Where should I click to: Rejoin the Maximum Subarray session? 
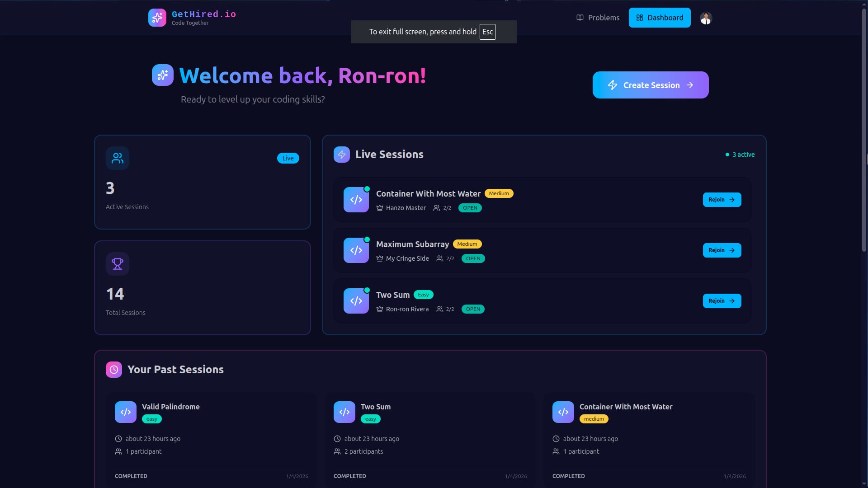(721, 250)
